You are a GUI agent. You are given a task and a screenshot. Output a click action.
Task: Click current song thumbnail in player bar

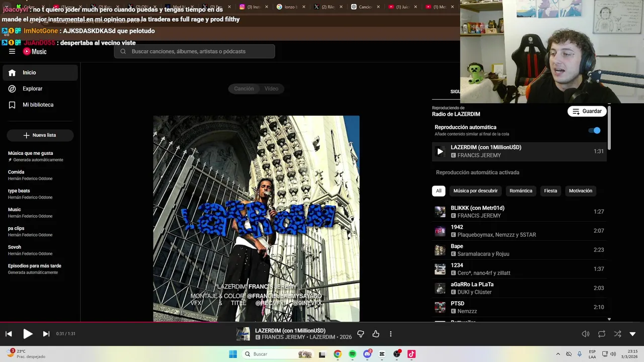pyautogui.click(x=243, y=334)
